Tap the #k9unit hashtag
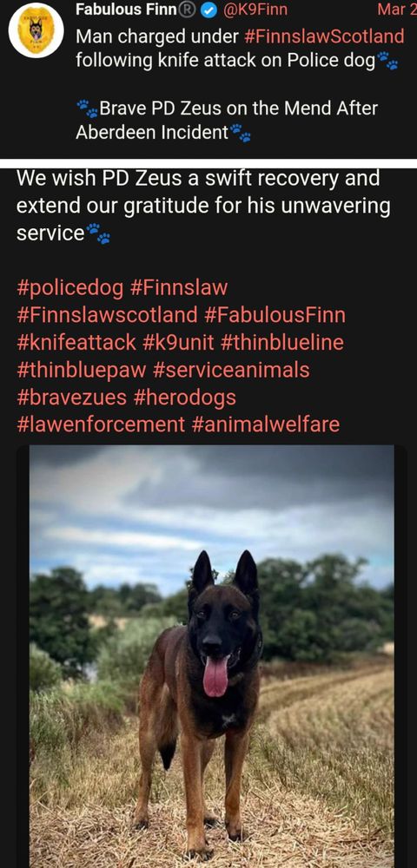Viewport: 417px width, 868px height. (178, 343)
